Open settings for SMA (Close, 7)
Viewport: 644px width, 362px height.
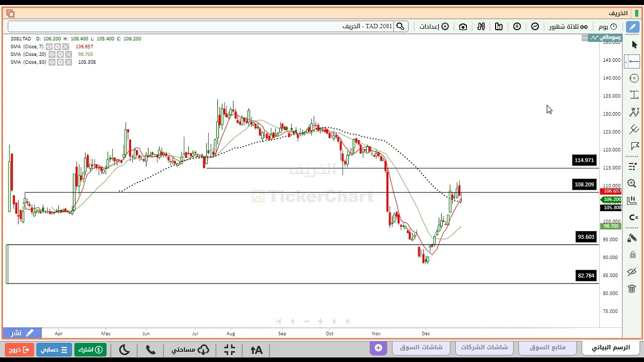click(x=57, y=46)
